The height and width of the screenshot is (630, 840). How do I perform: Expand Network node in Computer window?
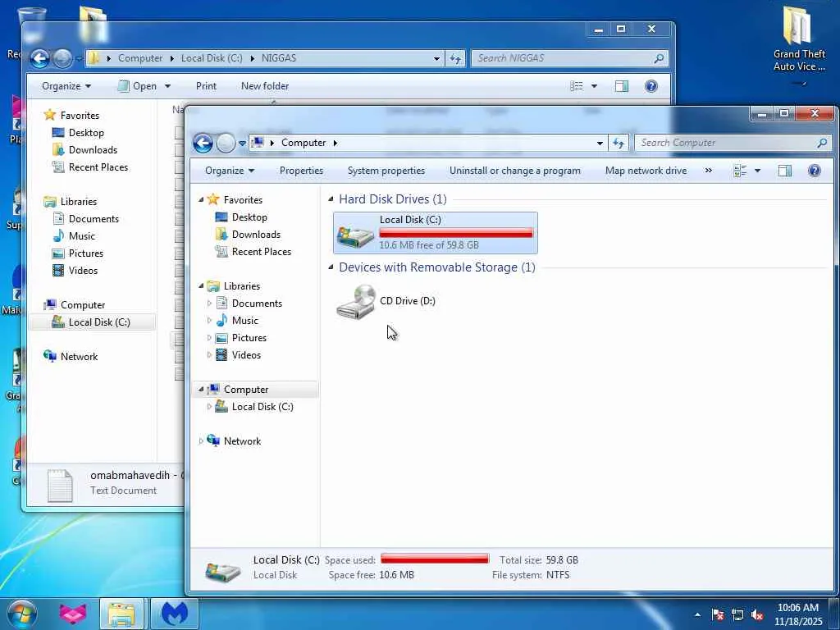click(202, 441)
